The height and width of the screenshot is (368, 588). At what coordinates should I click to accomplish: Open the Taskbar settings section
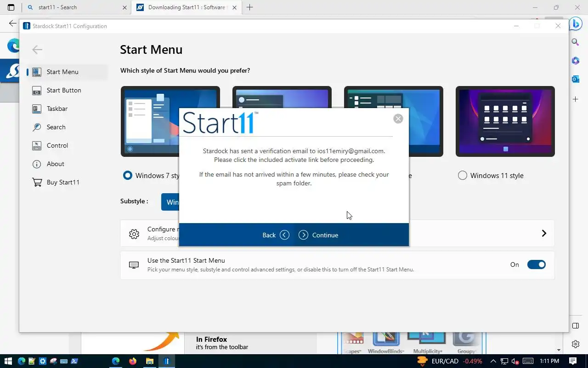pos(68,109)
